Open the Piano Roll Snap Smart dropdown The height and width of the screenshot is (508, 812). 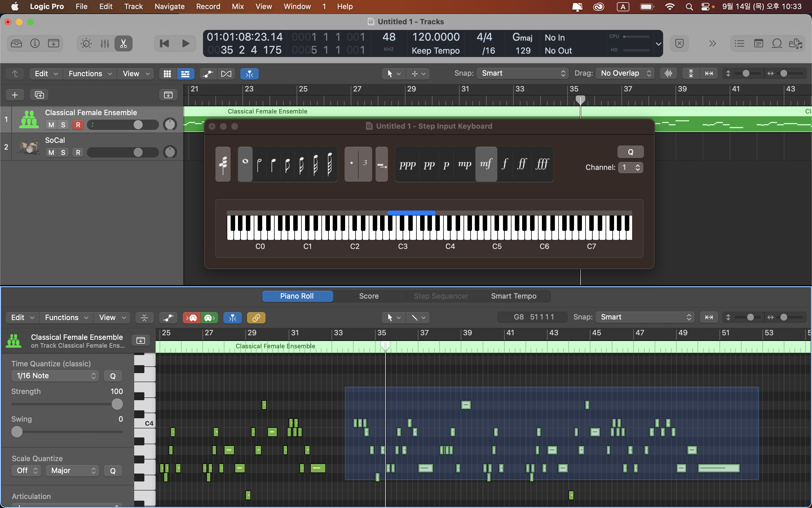pos(645,317)
